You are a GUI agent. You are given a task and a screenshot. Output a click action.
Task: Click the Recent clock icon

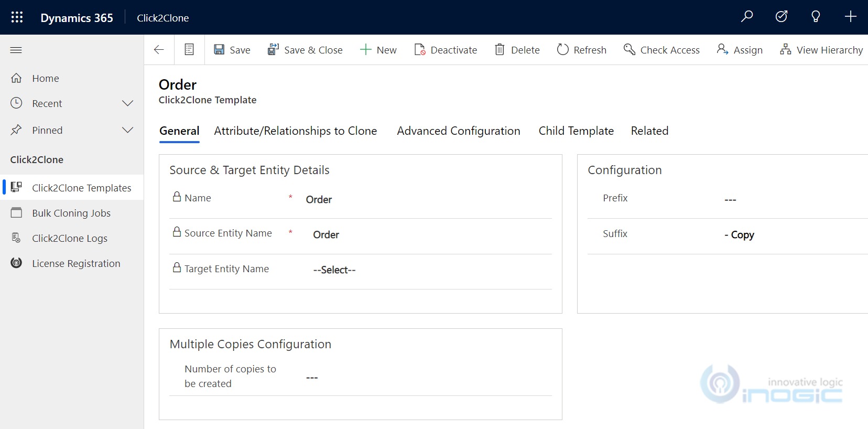click(x=16, y=103)
